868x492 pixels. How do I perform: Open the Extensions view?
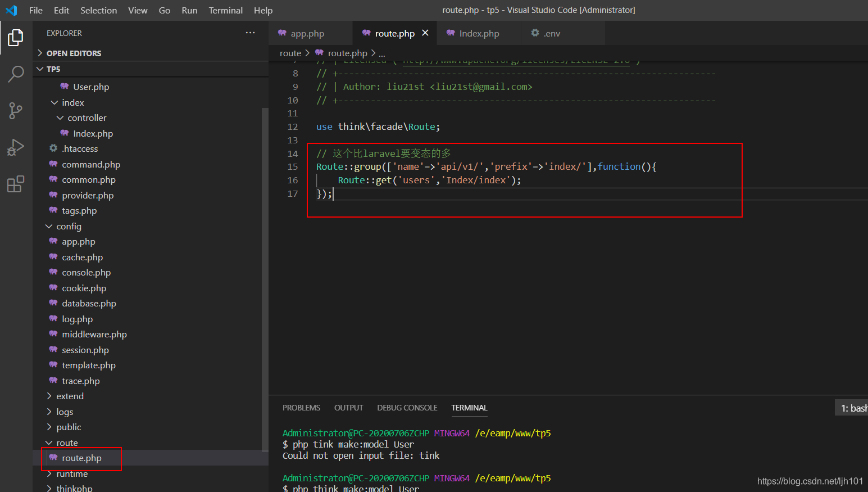click(16, 184)
